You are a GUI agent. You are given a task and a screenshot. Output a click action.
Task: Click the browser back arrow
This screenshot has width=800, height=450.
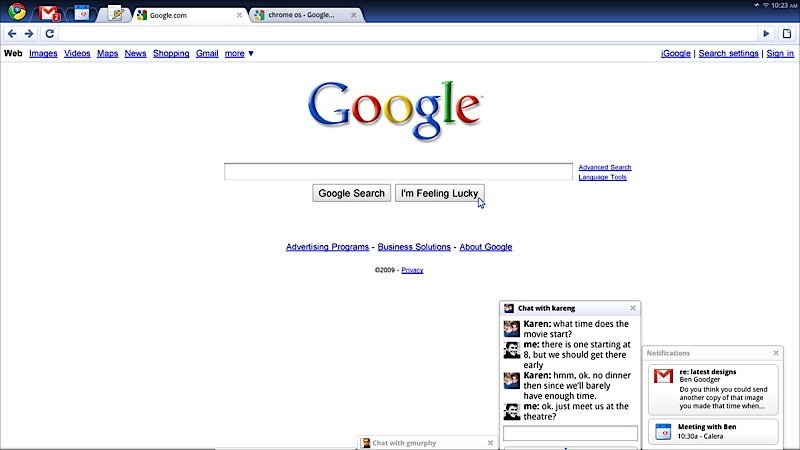pyautogui.click(x=12, y=34)
